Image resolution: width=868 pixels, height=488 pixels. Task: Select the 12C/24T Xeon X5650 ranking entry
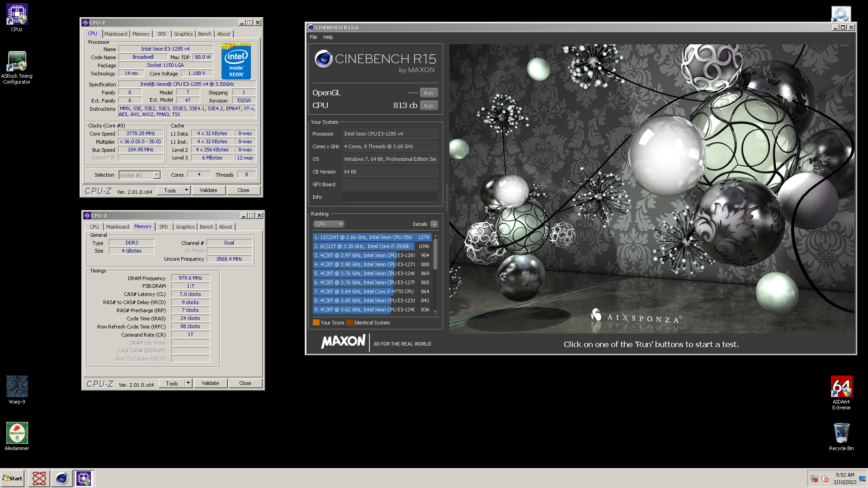point(372,237)
